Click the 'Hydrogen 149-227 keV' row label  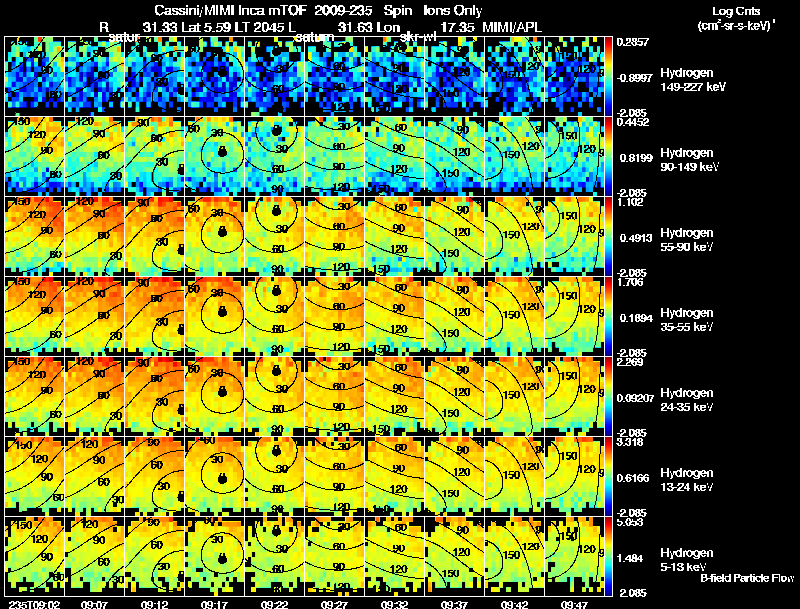point(693,80)
